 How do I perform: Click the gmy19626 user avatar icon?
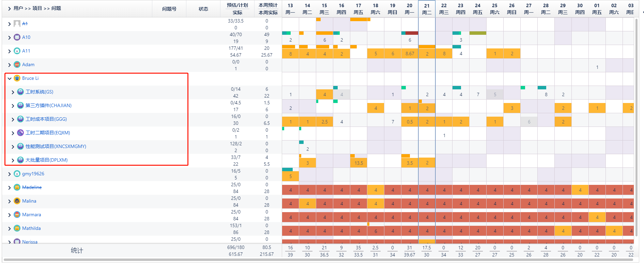click(x=17, y=174)
